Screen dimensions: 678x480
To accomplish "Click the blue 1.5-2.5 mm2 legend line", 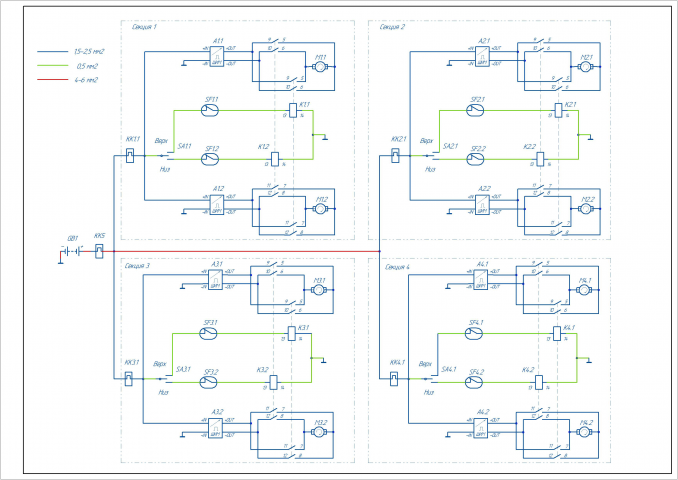I will [x=52, y=51].
